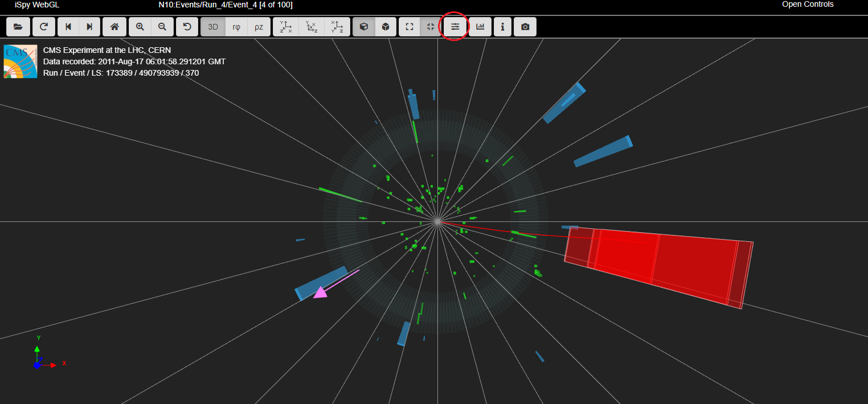The width and height of the screenshot is (868, 404).
Task: Switch to the rφ projection view
Action: [236, 27]
